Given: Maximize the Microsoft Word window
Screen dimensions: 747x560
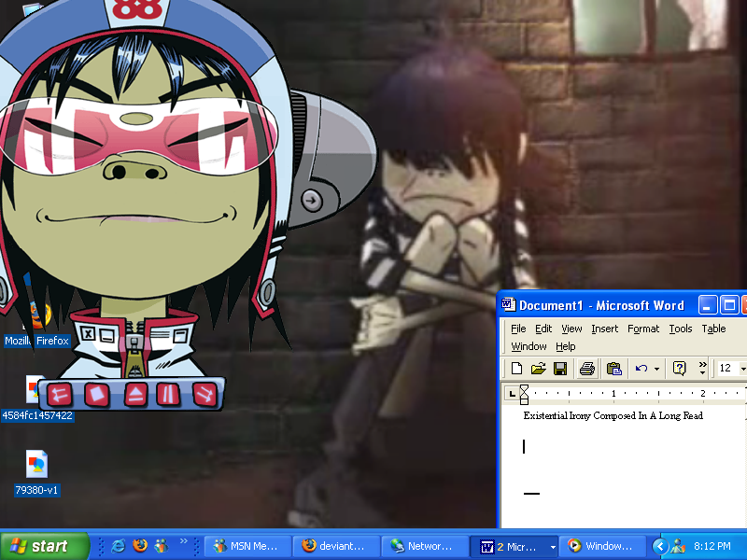Looking at the screenshot, I should coord(729,305).
